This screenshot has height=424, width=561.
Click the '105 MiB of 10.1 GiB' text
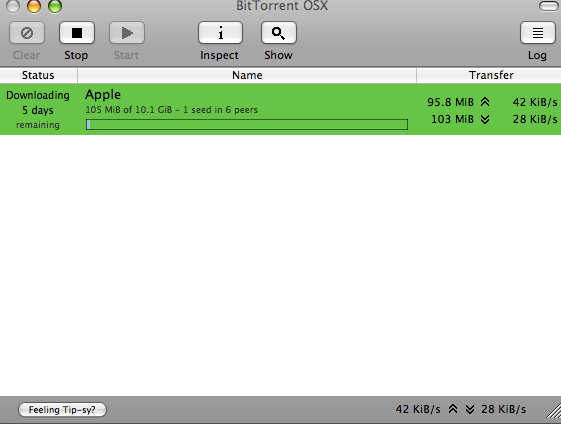coord(129,110)
